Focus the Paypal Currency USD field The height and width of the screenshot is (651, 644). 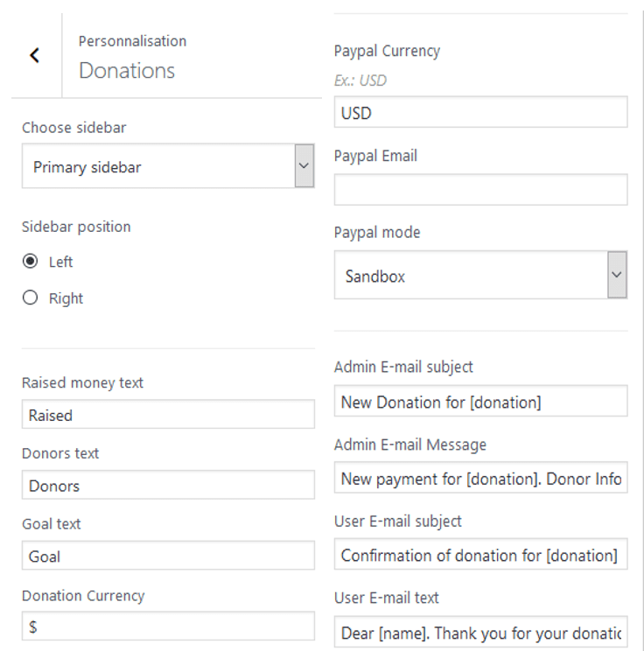tap(481, 112)
